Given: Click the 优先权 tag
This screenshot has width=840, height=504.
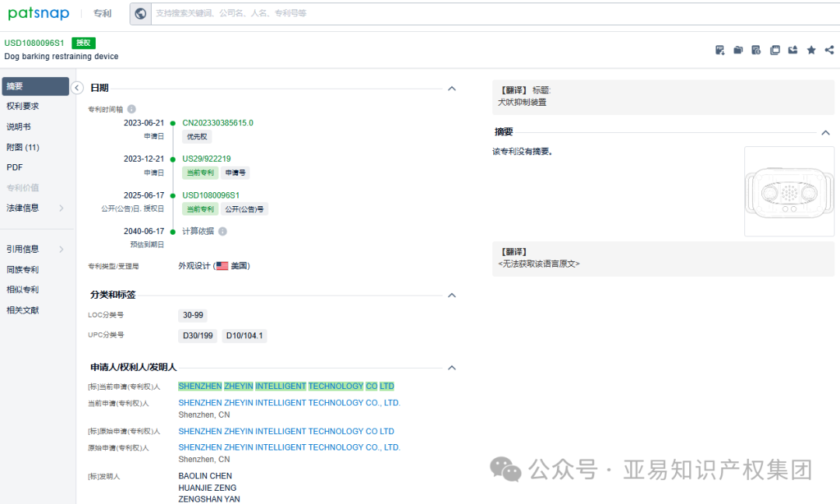Looking at the screenshot, I should (x=197, y=137).
